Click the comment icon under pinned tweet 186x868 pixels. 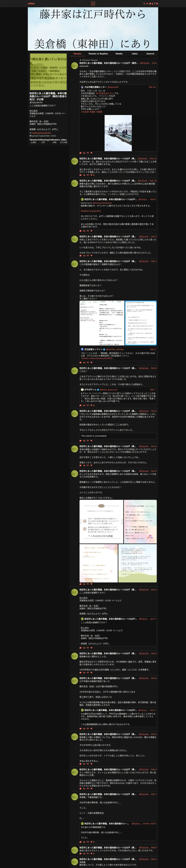tap(80, 153)
